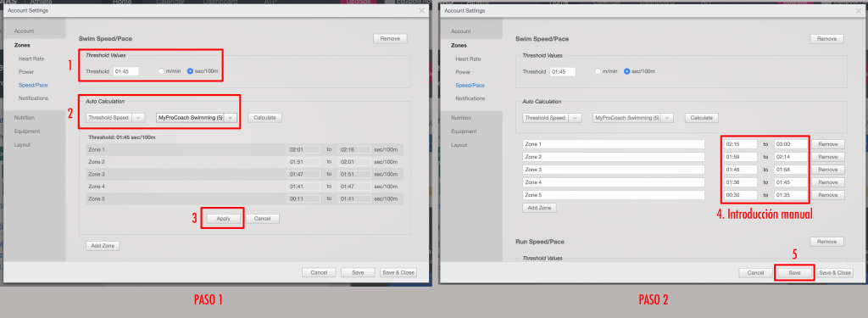The height and width of the screenshot is (318, 868).
Task: Remove Run Speed/Pace in PASO 2 window
Action: click(x=827, y=242)
